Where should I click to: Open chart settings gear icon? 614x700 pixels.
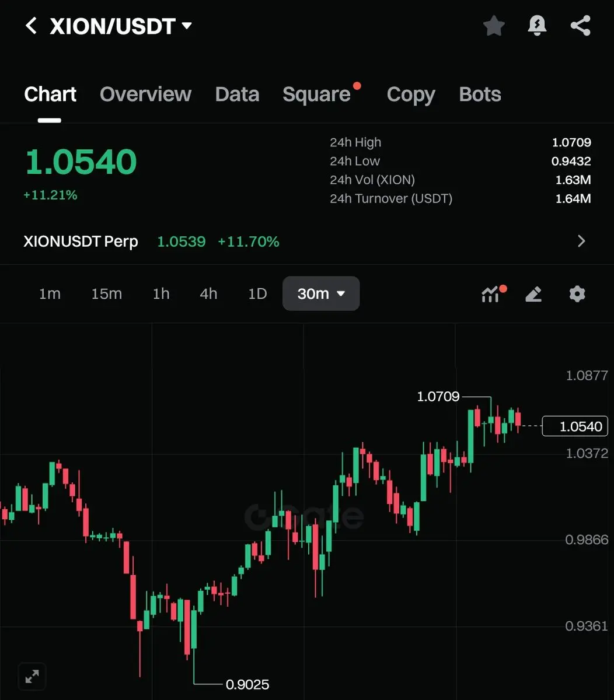tap(577, 293)
